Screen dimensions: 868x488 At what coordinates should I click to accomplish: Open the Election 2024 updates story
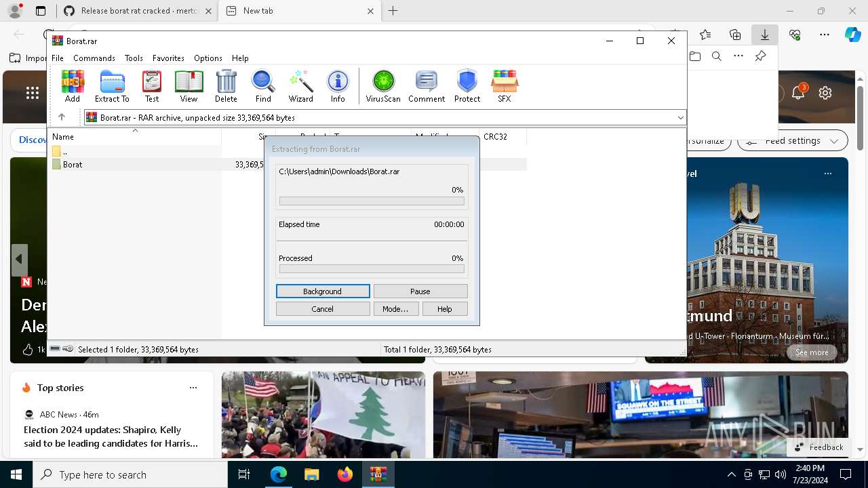[x=111, y=436]
